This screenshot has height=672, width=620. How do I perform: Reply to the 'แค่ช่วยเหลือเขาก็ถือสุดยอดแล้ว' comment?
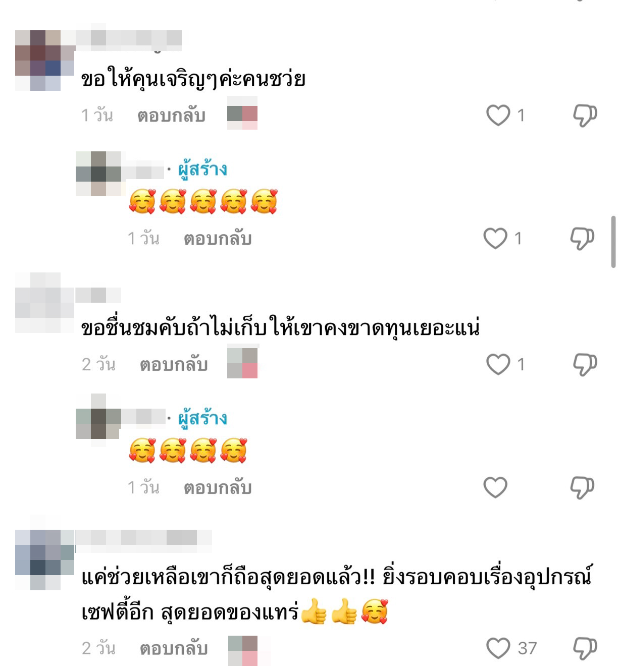tap(174, 648)
